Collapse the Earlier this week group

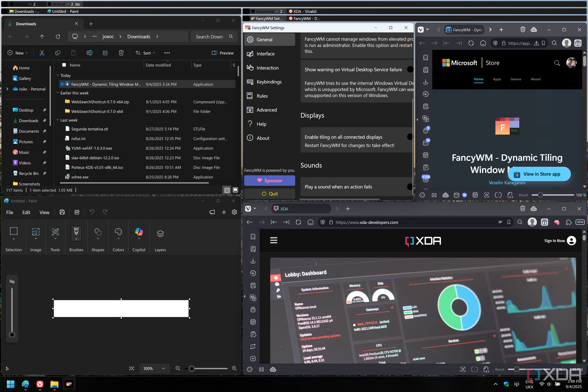click(x=58, y=93)
